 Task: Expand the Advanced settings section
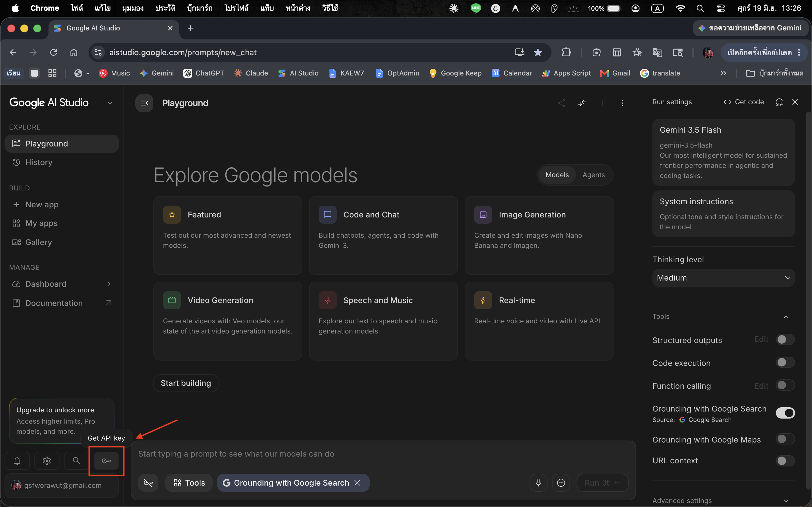(x=723, y=500)
